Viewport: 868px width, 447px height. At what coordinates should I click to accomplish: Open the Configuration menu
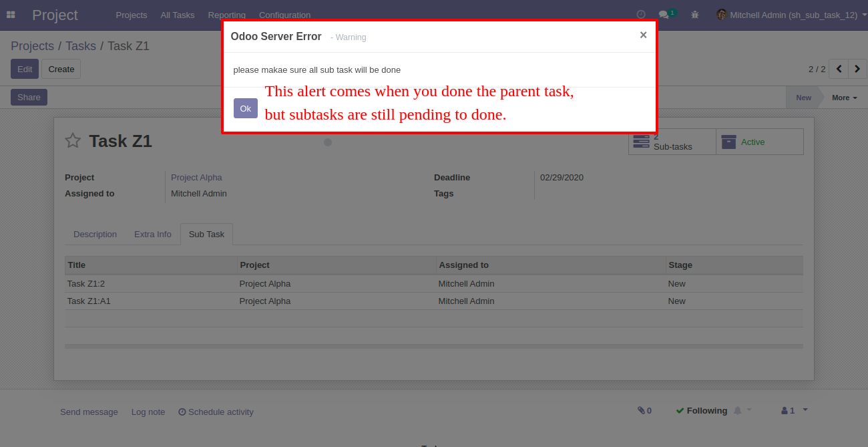pyautogui.click(x=284, y=15)
